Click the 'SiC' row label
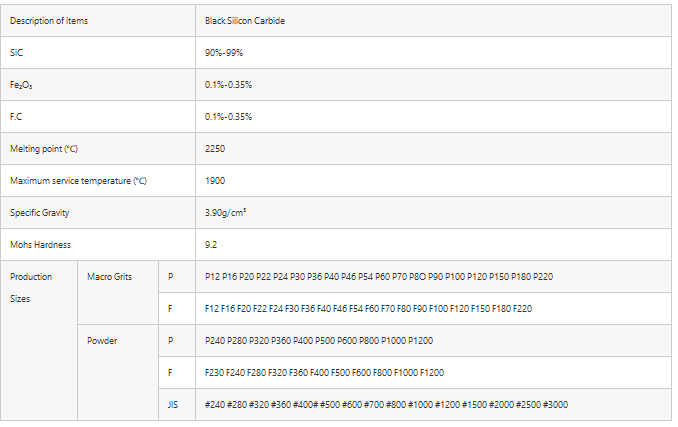This screenshot has height=427, width=678. (16, 52)
